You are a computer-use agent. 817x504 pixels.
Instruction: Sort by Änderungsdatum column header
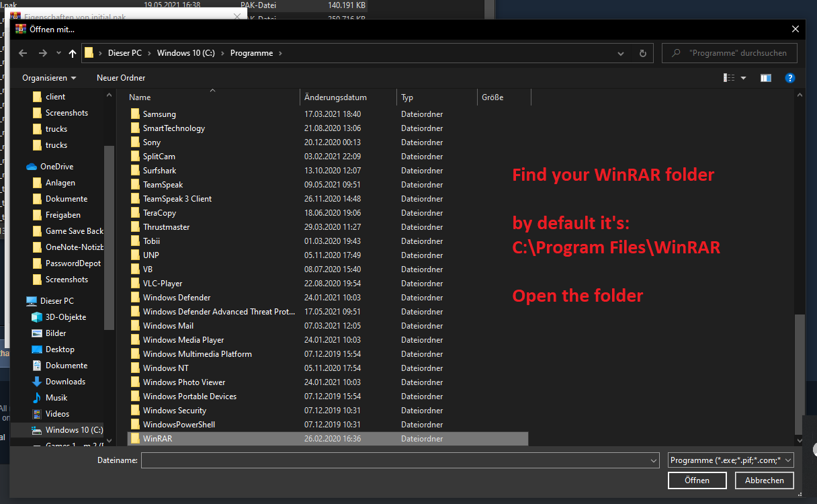[335, 97]
